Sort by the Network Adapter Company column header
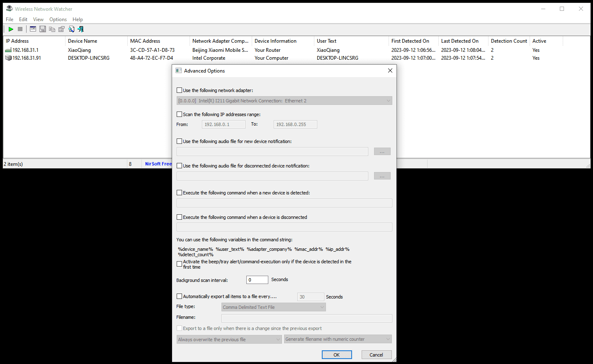Viewport: 593px width, 364px height. pyautogui.click(x=221, y=41)
